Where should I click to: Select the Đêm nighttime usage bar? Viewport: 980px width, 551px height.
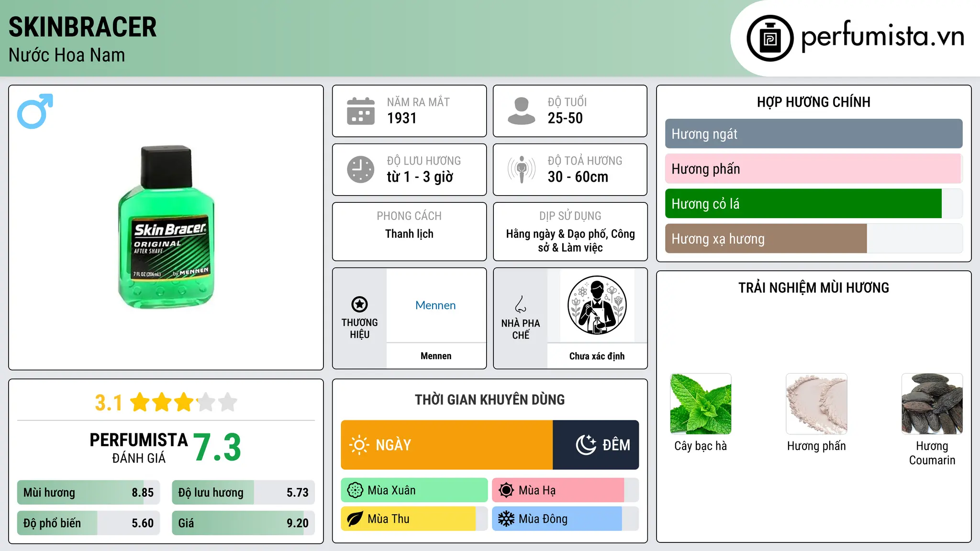pos(596,445)
